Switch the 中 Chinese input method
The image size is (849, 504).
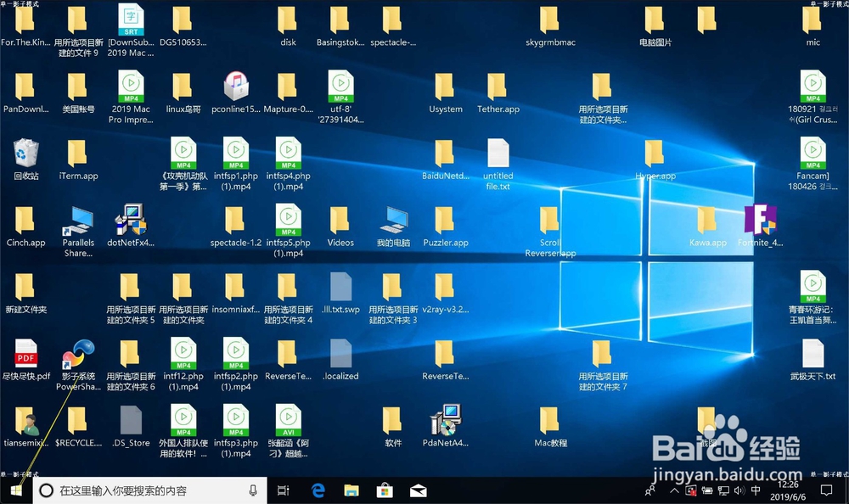[756, 490]
